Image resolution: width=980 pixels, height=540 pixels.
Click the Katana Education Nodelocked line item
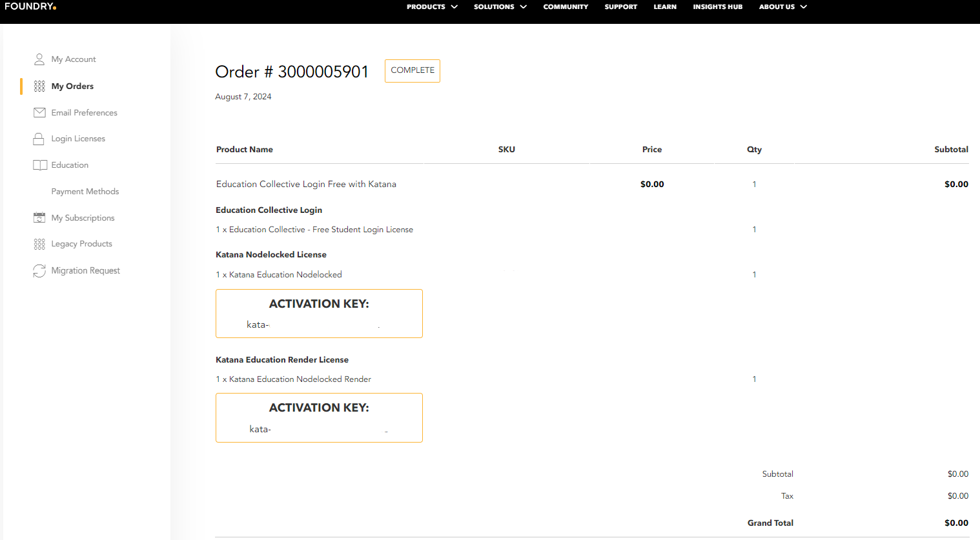tap(279, 275)
